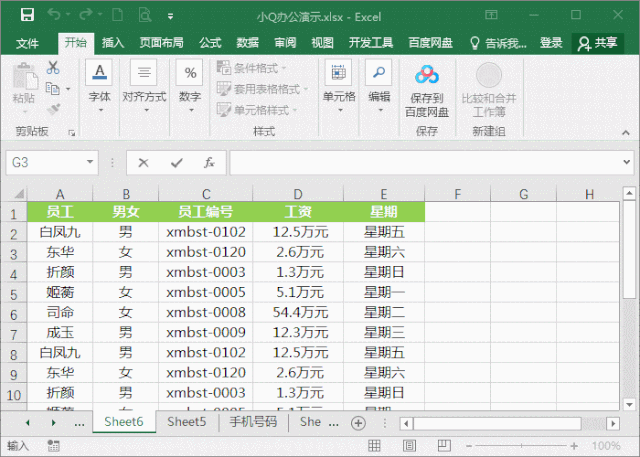
Task: Click the Cut scissors icon
Action: (53, 67)
